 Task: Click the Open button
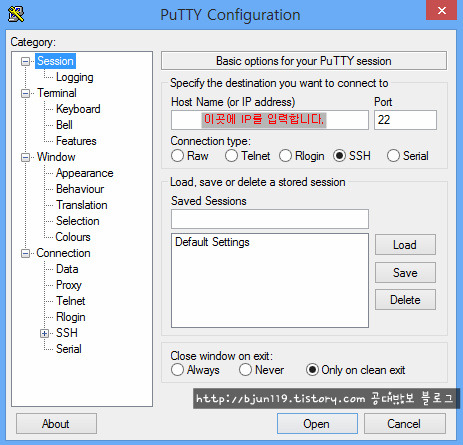click(317, 424)
